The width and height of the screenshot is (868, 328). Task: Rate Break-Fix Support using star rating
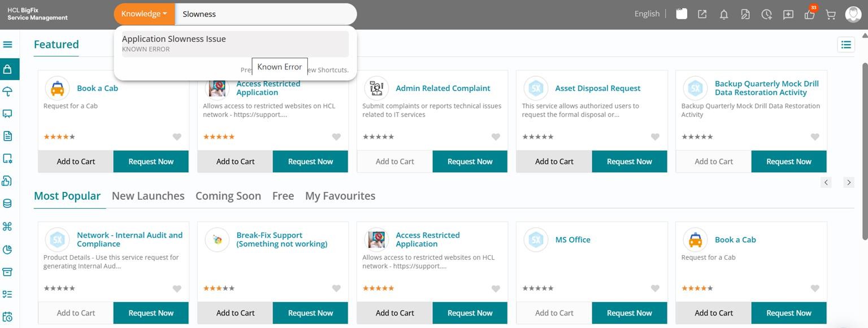(x=219, y=288)
